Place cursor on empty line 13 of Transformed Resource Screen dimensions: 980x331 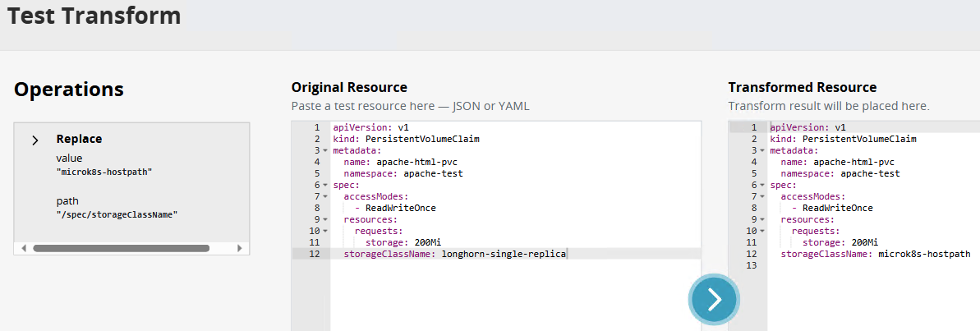(x=821, y=266)
